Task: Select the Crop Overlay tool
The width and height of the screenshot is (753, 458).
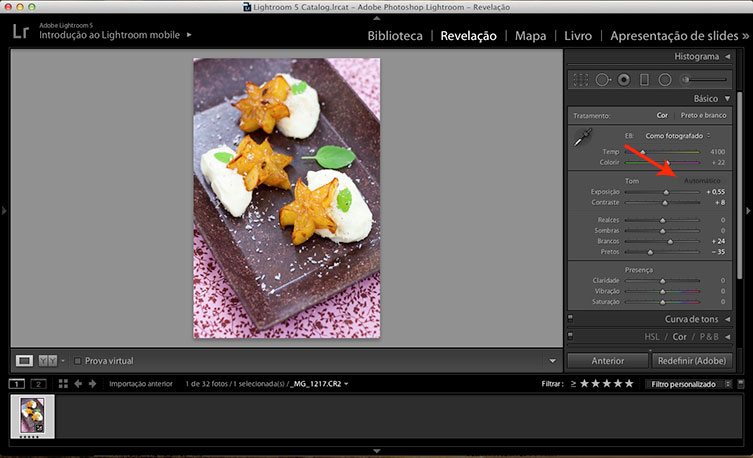Action: point(580,79)
